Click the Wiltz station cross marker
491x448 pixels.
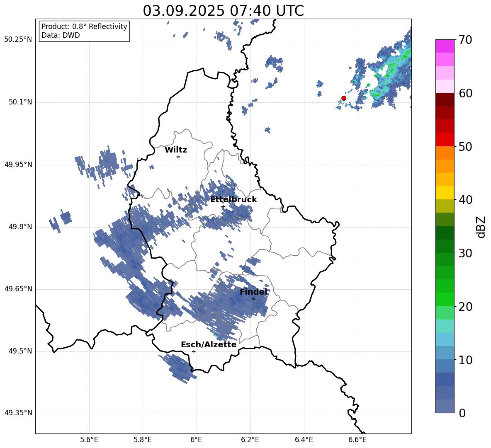click(178, 157)
